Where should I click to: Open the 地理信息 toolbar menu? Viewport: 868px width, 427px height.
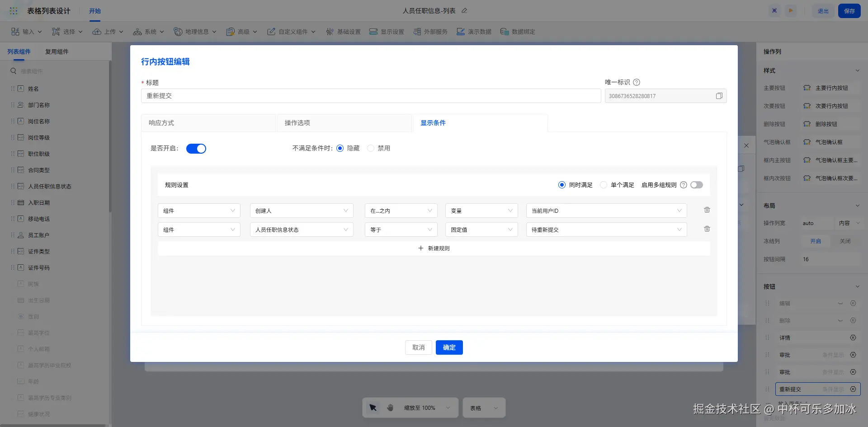[195, 32]
